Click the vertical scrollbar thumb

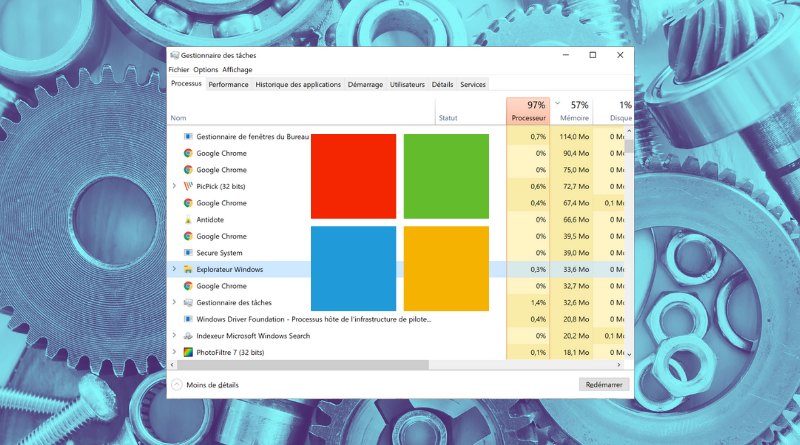point(629,145)
